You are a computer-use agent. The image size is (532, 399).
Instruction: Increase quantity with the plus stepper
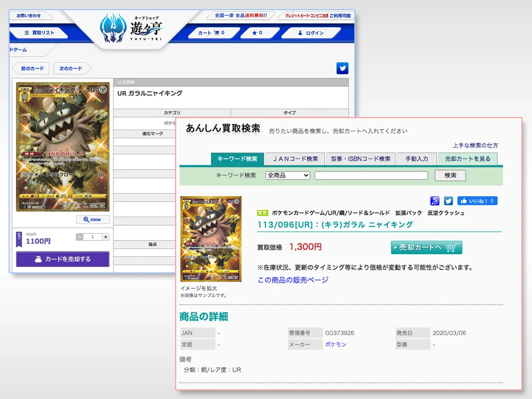106,237
